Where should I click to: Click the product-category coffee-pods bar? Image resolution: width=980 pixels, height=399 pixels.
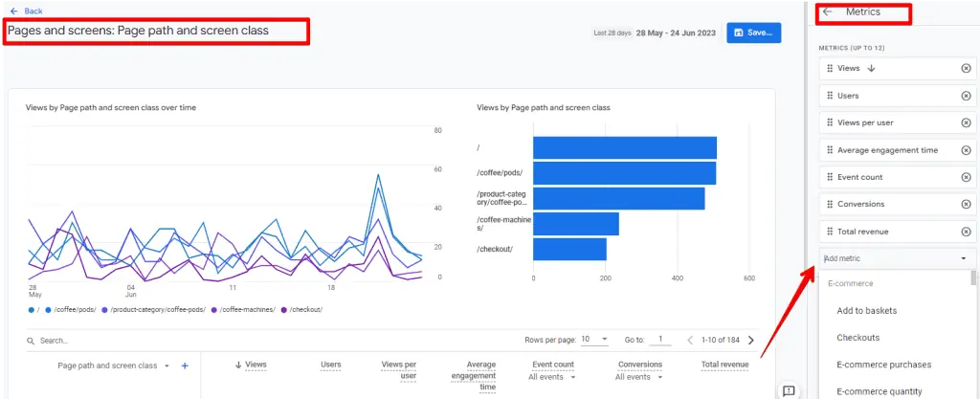pos(619,199)
